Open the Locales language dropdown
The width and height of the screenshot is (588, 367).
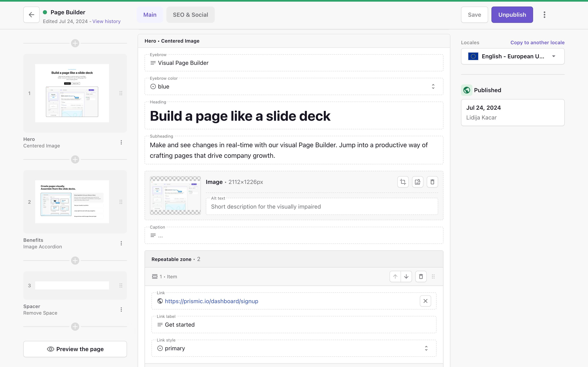tap(513, 56)
